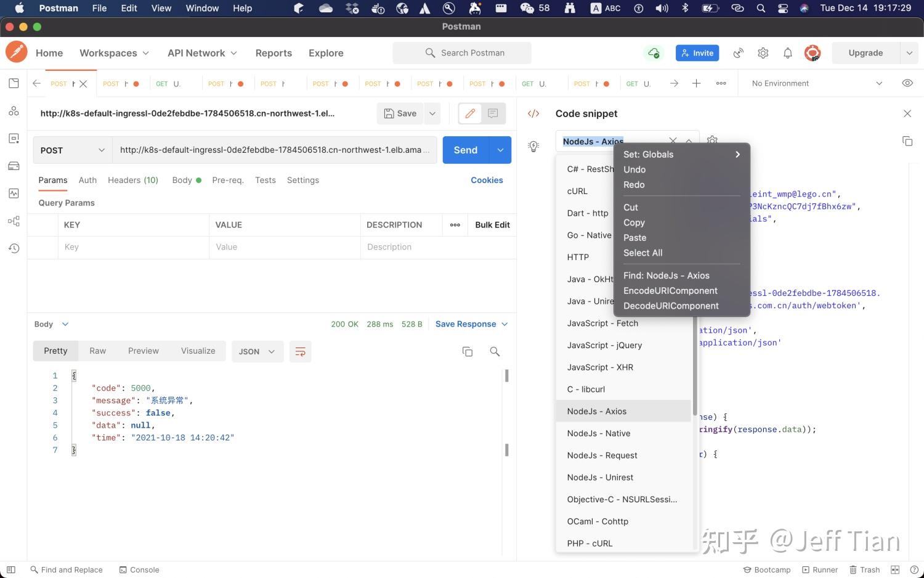Image resolution: width=924 pixels, height=578 pixels.
Task: Go to next tabs with right arrow
Action: tap(674, 83)
